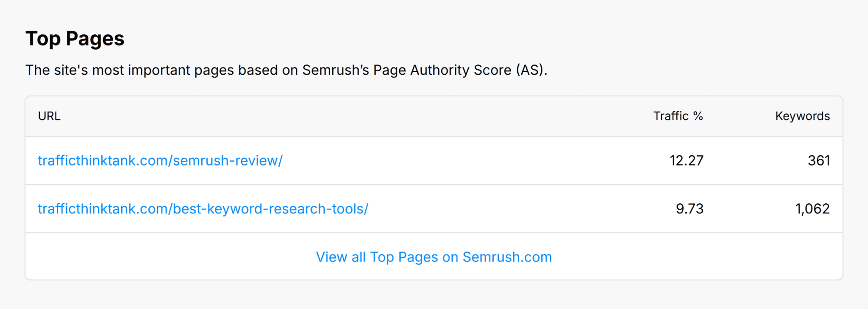This screenshot has width=868, height=309.
Task: Click View all Top Pages on Semrush.com
Action: (434, 256)
